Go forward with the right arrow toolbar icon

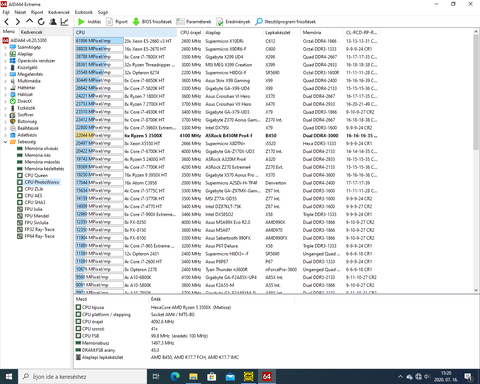(18, 22)
